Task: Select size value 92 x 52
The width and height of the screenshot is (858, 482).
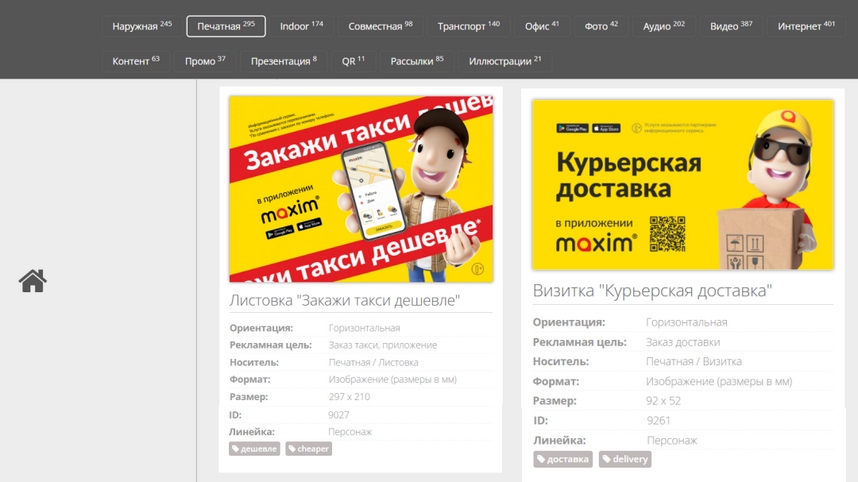Action: tap(663, 400)
